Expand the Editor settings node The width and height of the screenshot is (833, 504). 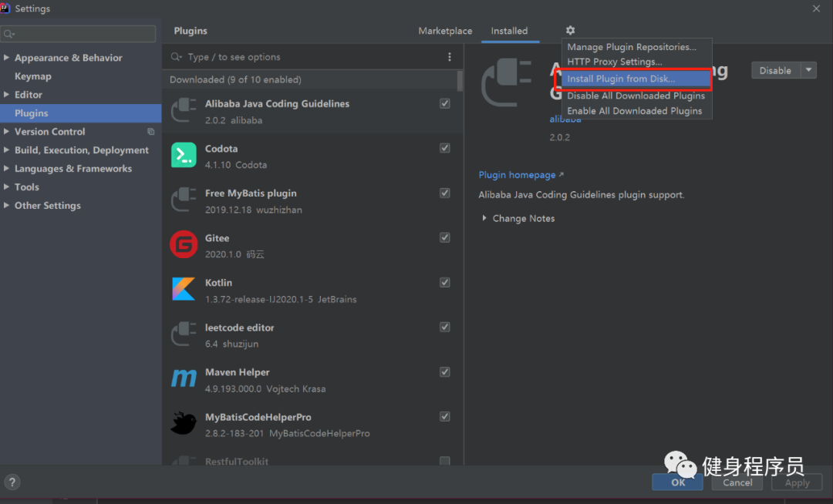point(6,95)
